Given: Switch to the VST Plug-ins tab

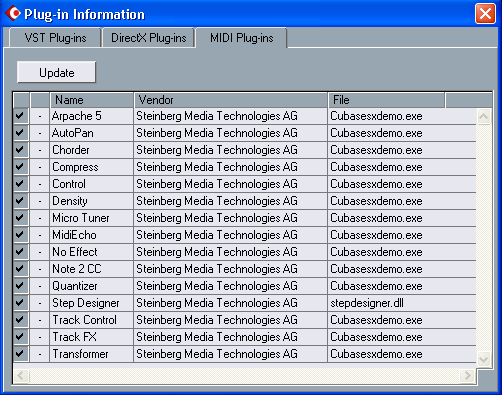Looking at the screenshot, I should coord(55,38).
